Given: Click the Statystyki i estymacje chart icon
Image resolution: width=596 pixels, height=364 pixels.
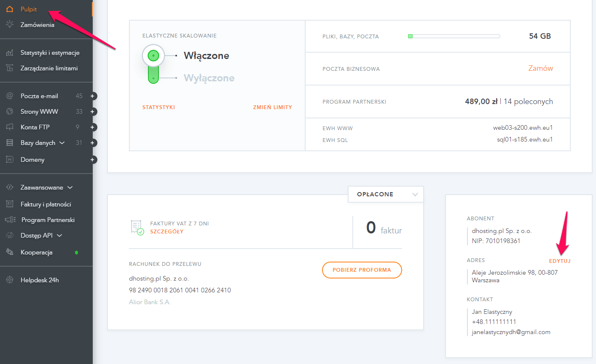Looking at the screenshot, I should pyautogui.click(x=10, y=53).
